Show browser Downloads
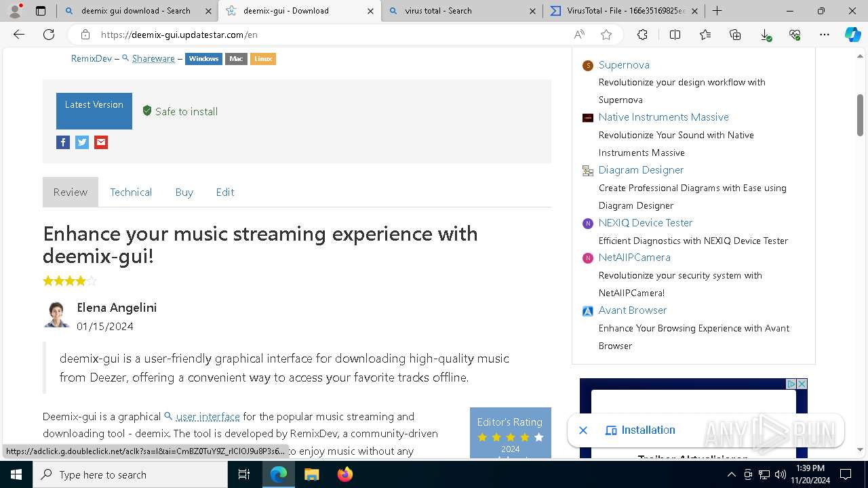The width and height of the screenshot is (868, 488). [765, 35]
